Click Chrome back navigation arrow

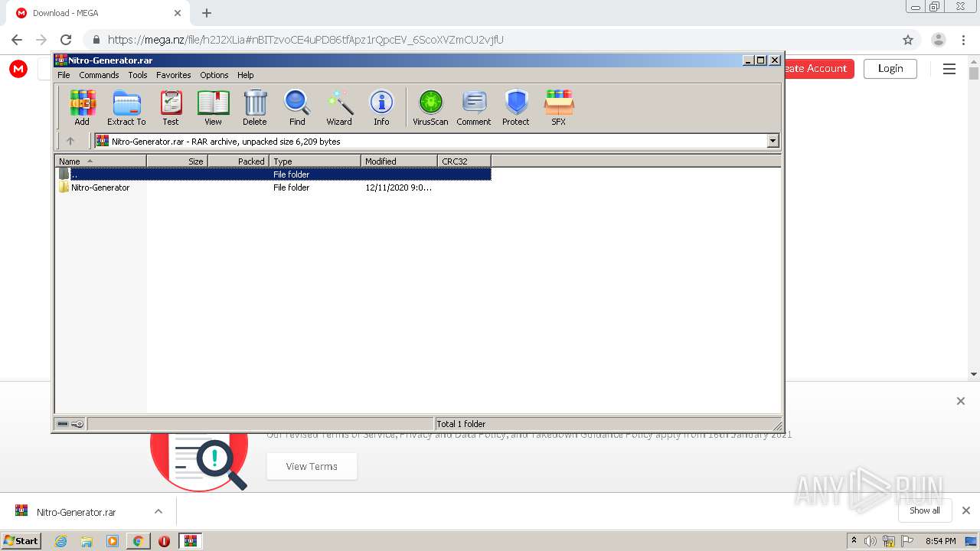17,40
